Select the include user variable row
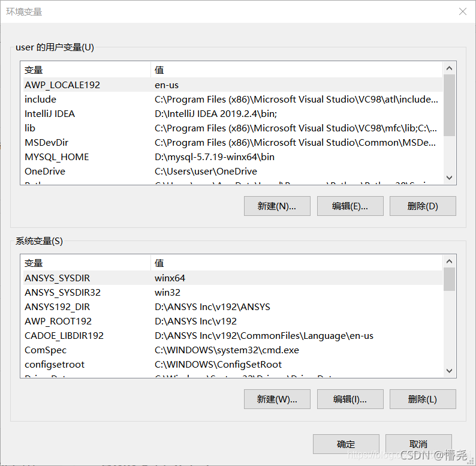Screen dimensions: 476x466 pyautogui.click(x=233, y=100)
